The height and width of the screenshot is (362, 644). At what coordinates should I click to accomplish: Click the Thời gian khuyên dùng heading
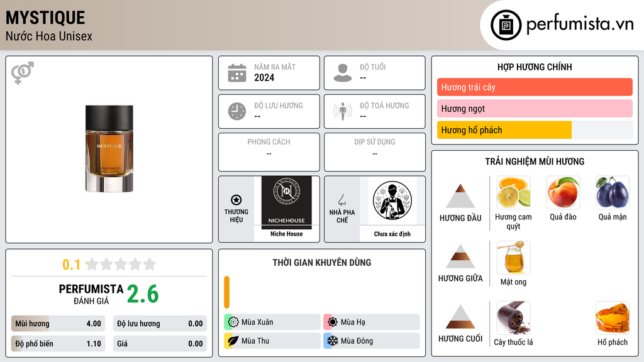[322, 263]
